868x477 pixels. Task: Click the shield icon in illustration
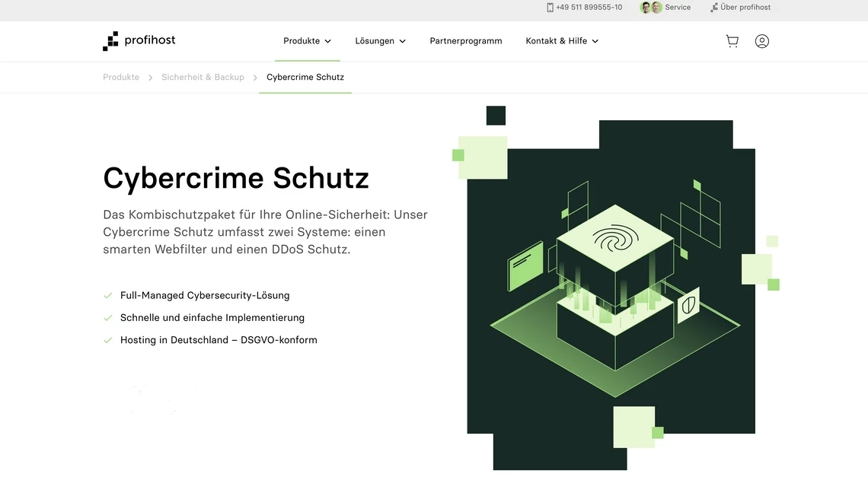tap(688, 305)
